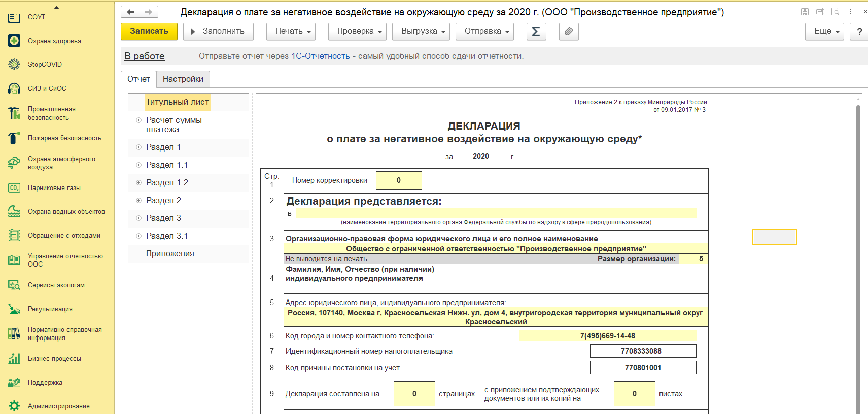
Task: Click the Сервисы экологам icon
Action: (14, 285)
